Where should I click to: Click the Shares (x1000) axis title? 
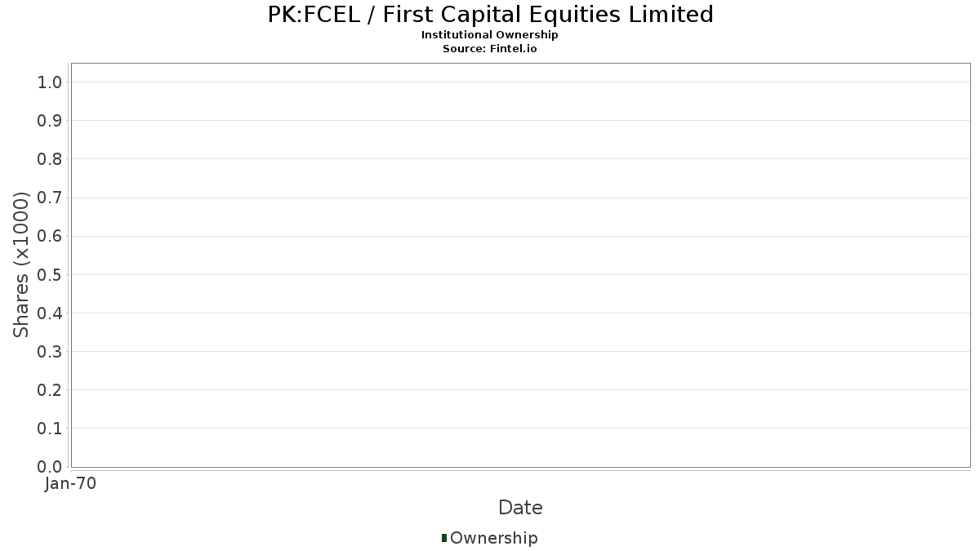point(21,264)
